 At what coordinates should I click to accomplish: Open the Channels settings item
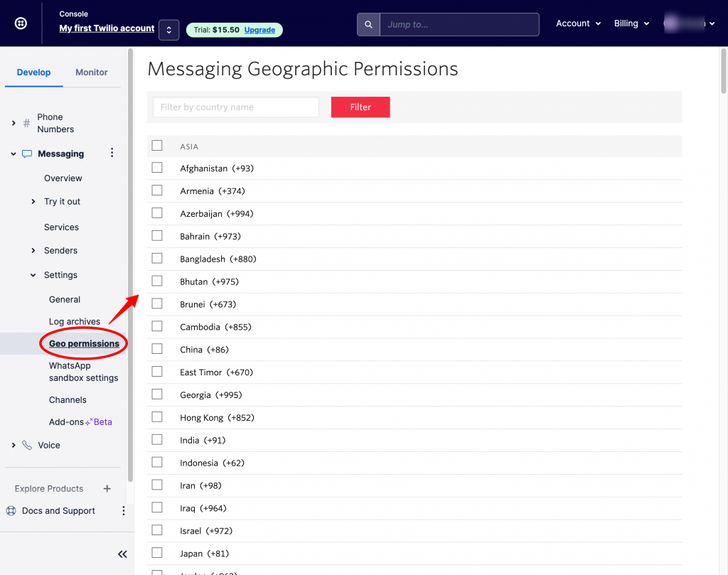click(68, 400)
